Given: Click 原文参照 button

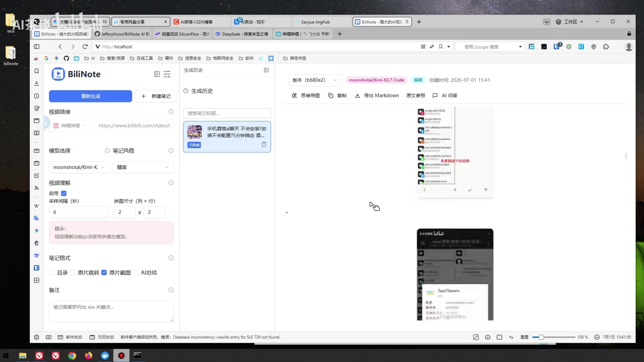Looking at the screenshot, I should tap(416, 96).
